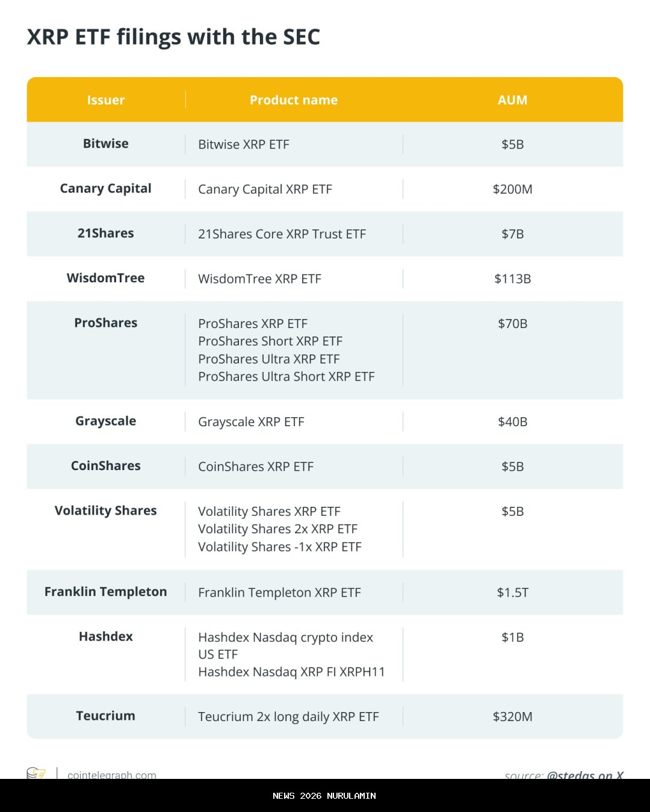Select the Canary Capital XRP ETF product

point(265,190)
